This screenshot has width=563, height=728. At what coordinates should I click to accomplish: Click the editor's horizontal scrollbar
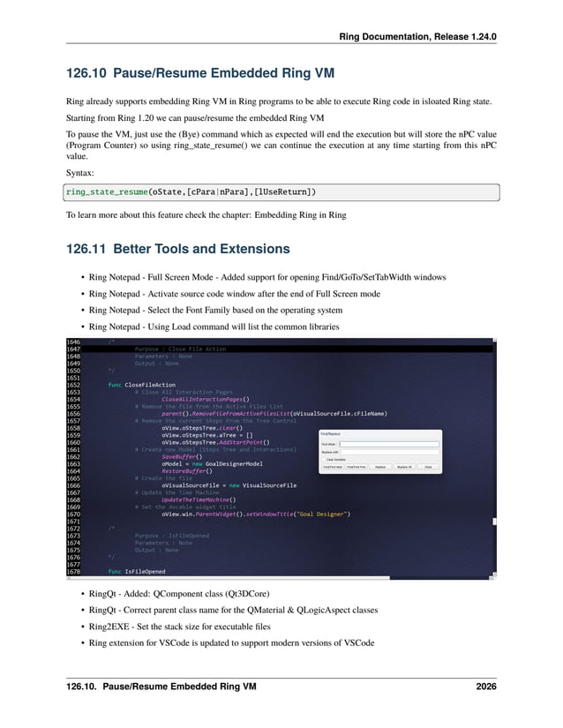[279, 578]
